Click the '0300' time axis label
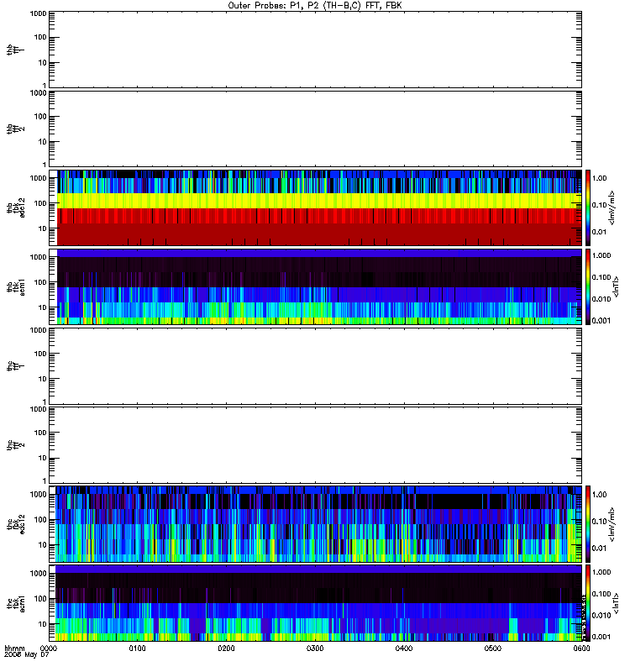The image size is (630, 672). coord(315,648)
